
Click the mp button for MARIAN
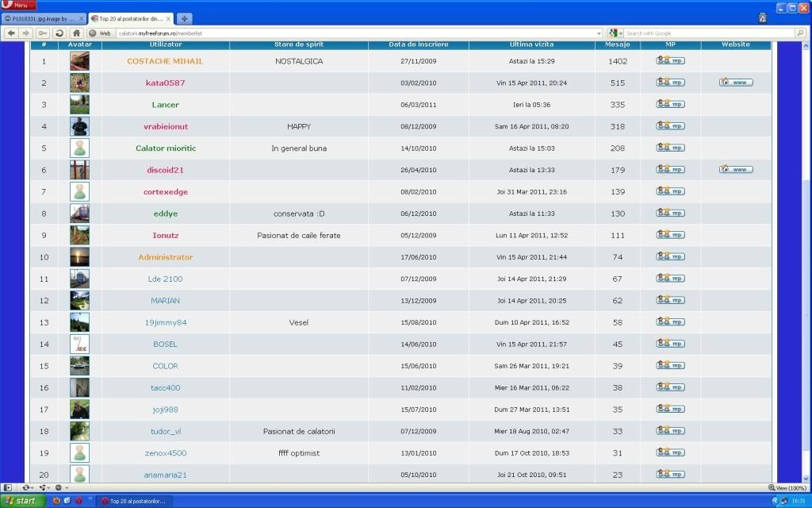671,300
